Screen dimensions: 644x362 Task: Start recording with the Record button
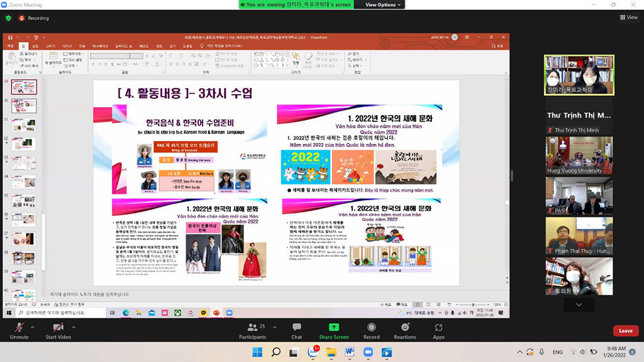tap(371, 331)
